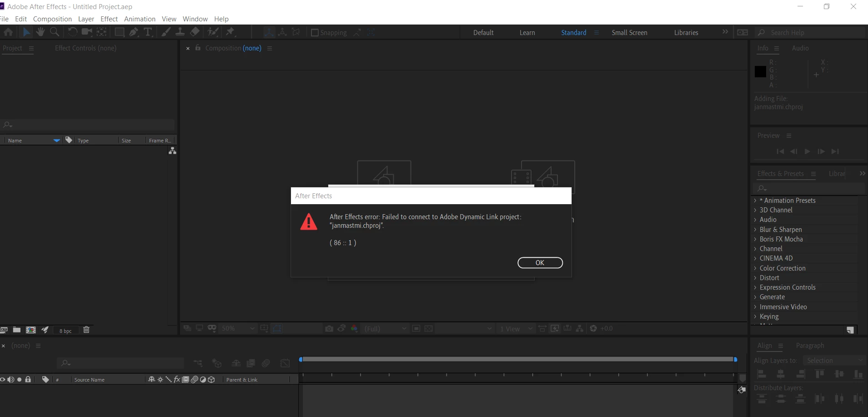
Task: Open the Layer menu
Action: 86,19
